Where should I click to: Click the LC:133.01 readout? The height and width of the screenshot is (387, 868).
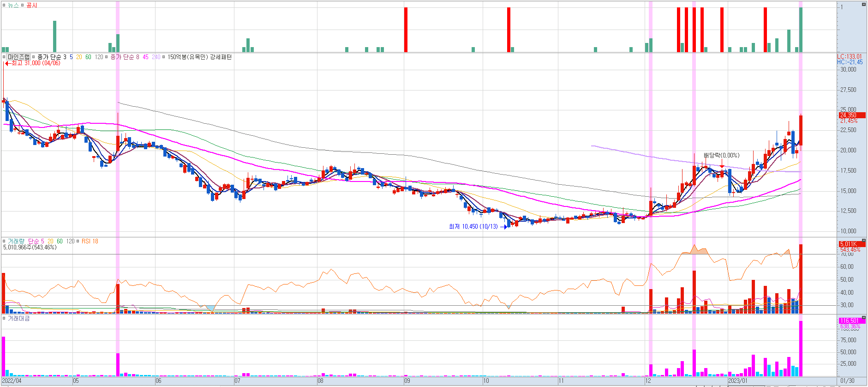click(850, 57)
